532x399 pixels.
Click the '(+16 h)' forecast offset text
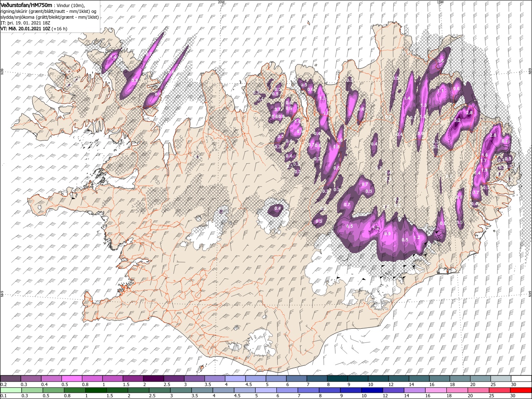[x=59, y=29]
